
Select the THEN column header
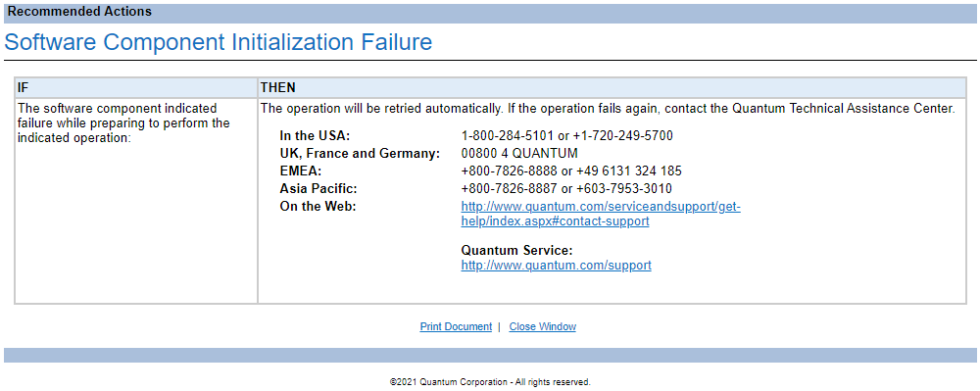pos(612,87)
